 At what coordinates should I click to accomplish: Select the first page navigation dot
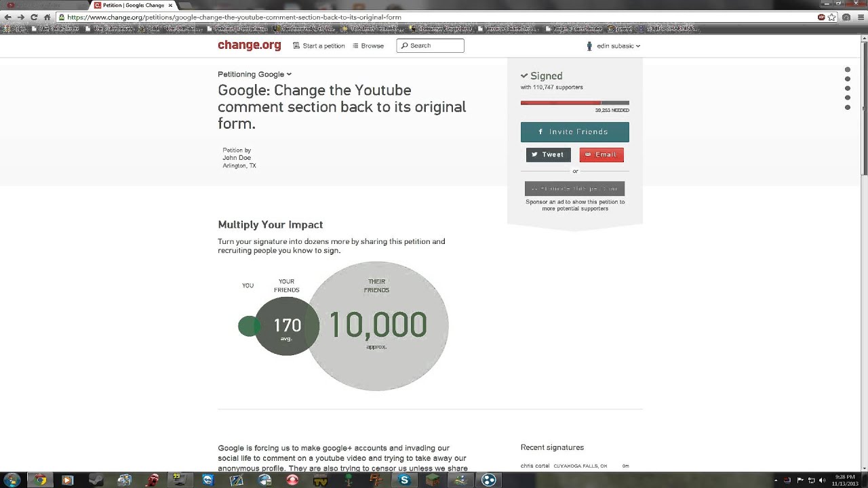point(848,69)
